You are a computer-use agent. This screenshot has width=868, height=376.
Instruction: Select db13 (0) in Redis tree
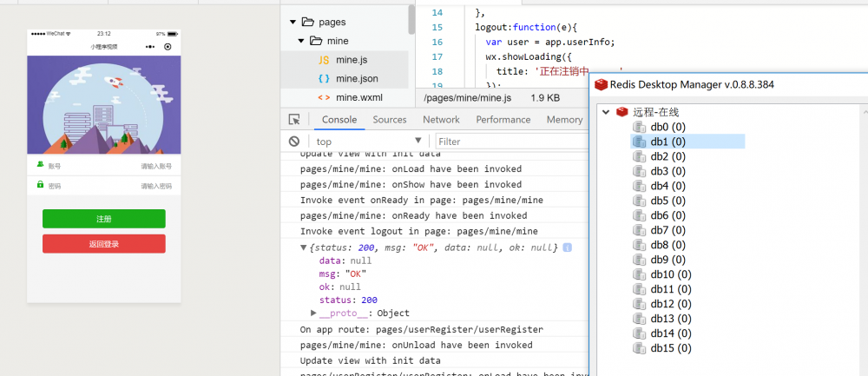click(671, 319)
